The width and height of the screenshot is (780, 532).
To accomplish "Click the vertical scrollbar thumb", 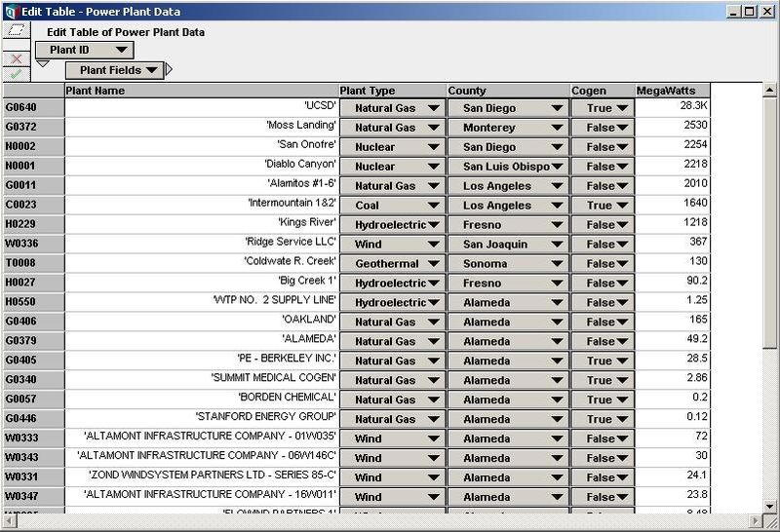I will (769, 223).
